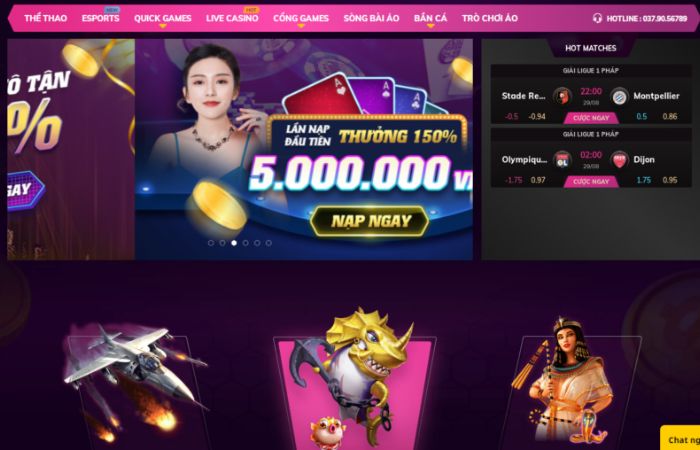
Task: Expand the Bắn Cá dropdown menu
Action: click(x=430, y=19)
